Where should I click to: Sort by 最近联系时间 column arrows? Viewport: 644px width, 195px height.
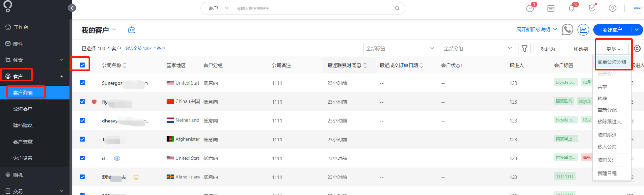tap(365, 65)
